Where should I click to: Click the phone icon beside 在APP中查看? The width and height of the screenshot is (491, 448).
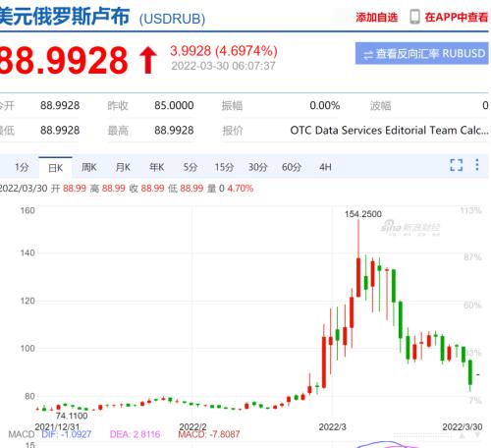414,17
